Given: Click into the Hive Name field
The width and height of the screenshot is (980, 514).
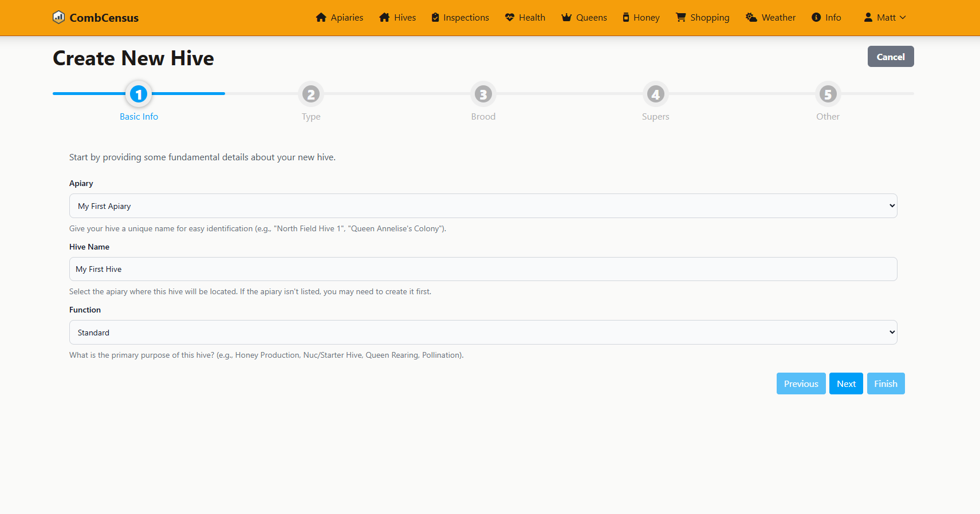Looking at the screenshot, I should tap(483, 269).
